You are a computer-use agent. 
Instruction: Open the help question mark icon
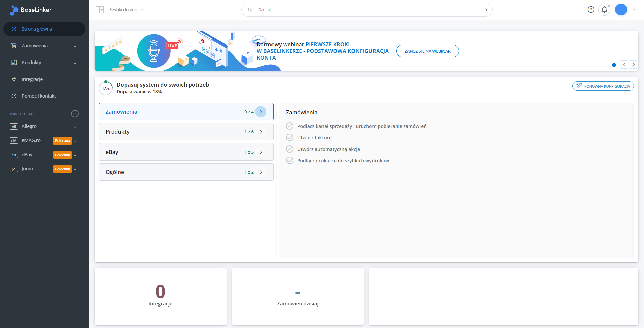pos(591,10)
